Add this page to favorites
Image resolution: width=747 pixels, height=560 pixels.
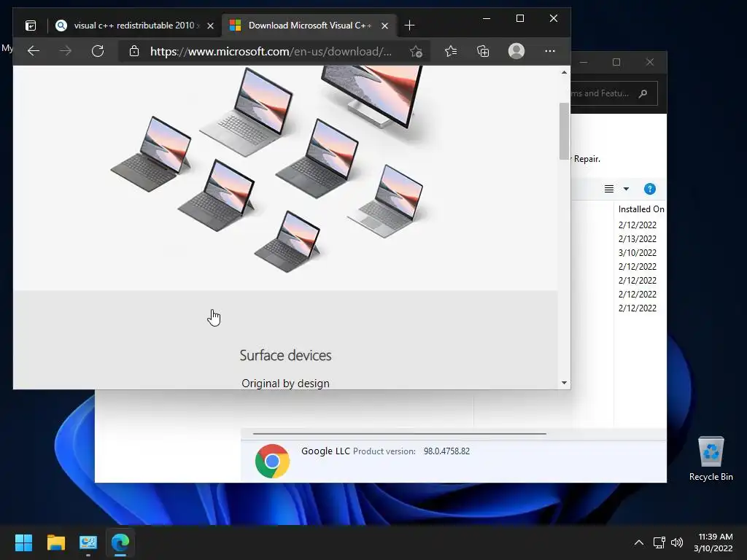point(416,52)
